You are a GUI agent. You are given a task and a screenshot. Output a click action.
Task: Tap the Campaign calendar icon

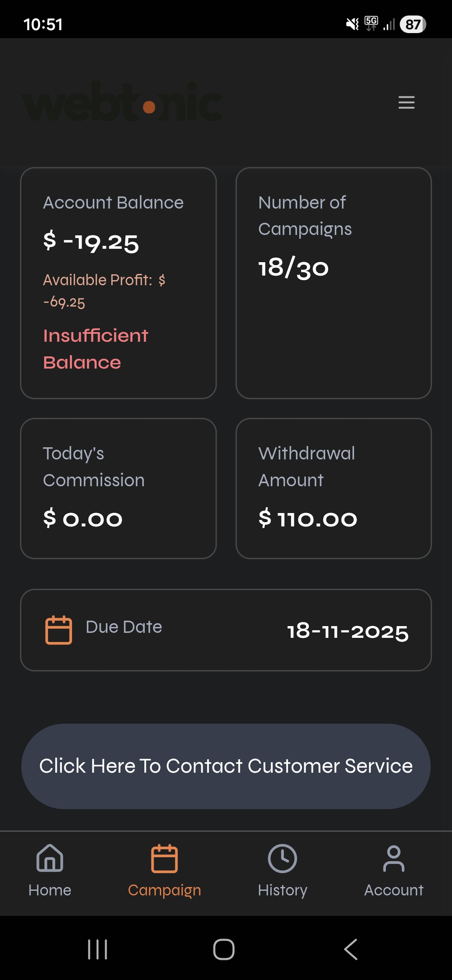pos(164,858)
